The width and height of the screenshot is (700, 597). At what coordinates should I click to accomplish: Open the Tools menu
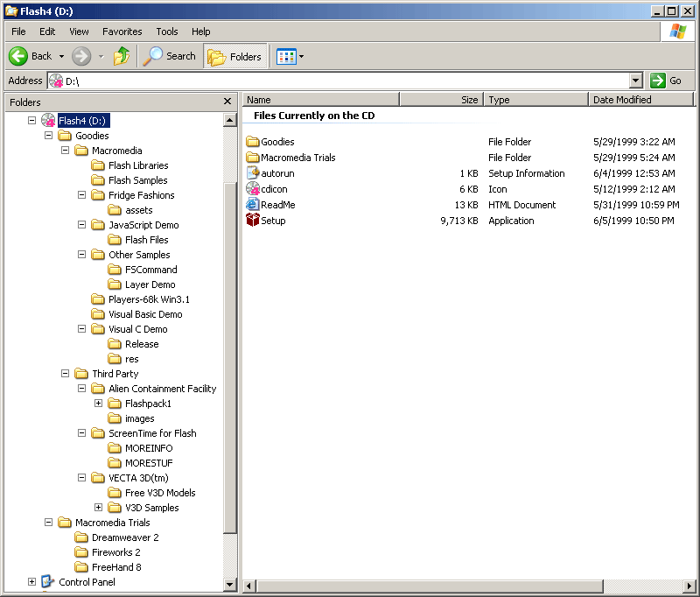tap(167, 32)
